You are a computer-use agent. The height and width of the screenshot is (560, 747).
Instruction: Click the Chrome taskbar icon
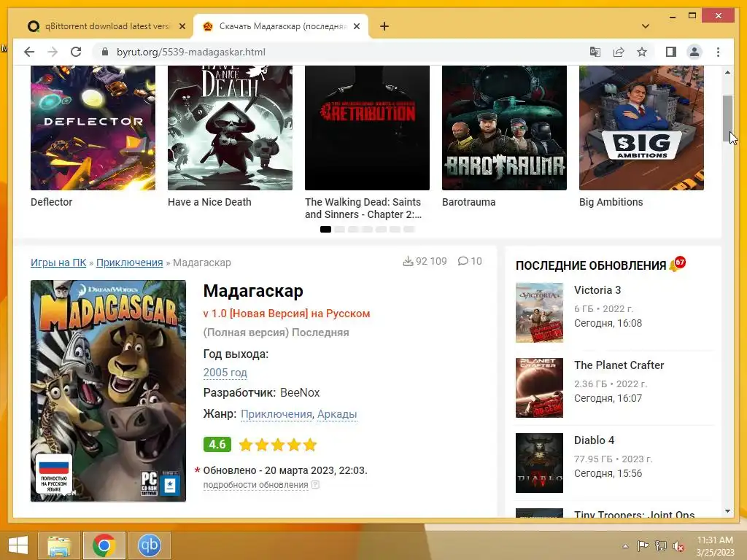coord(104,545)
